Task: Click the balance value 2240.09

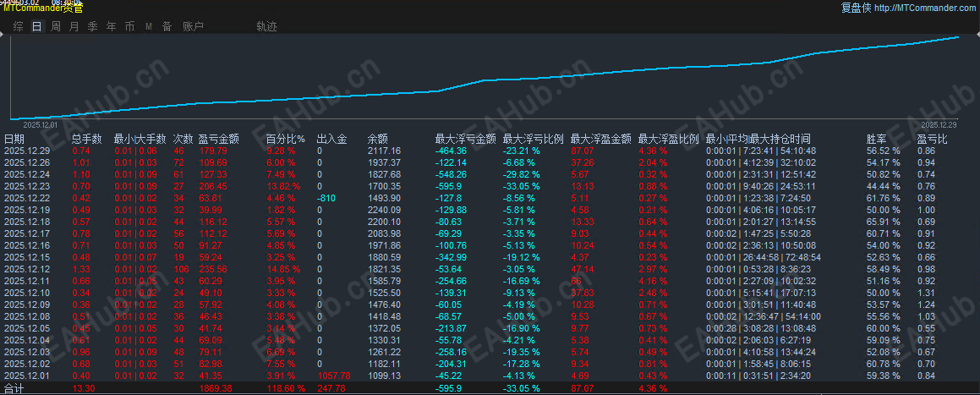Action: click(385, 210)
